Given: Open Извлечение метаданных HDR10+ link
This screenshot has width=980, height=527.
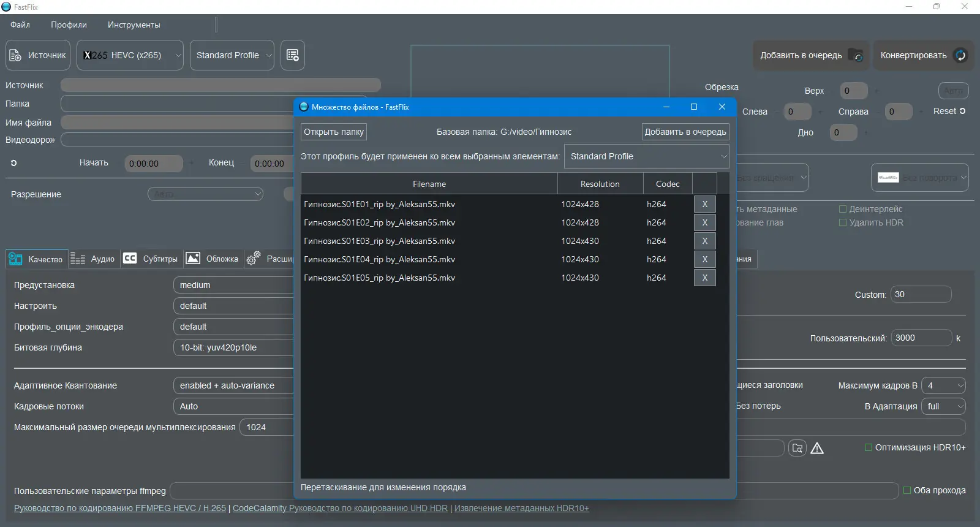Looking at the screenshot, I should click(x=522, y=508).
